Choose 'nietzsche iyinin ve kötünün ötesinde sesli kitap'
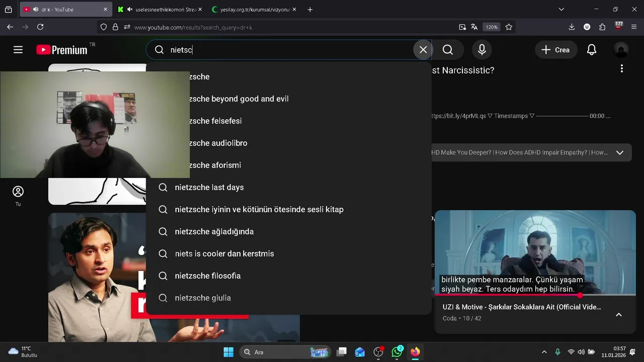Screen dimensions: 644x362 pos(289,210)
